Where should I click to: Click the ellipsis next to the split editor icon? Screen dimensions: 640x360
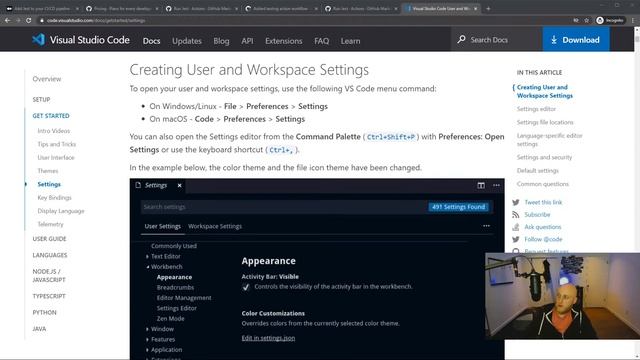496,185
